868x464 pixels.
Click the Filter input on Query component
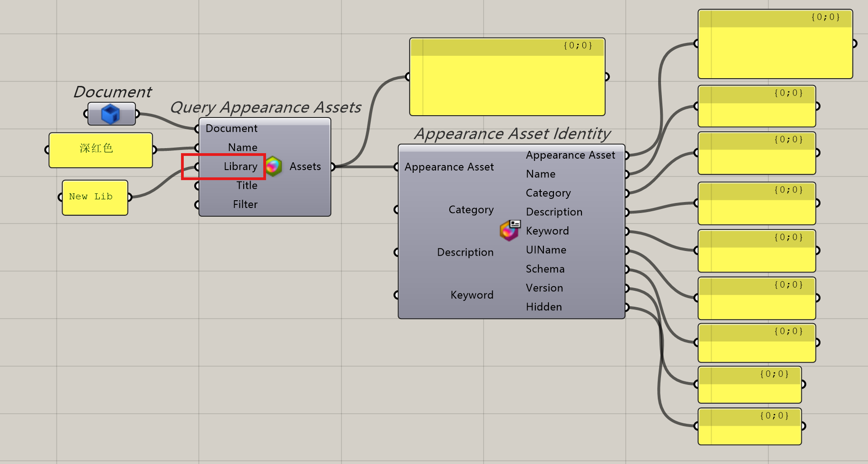[x=245, y=204]
